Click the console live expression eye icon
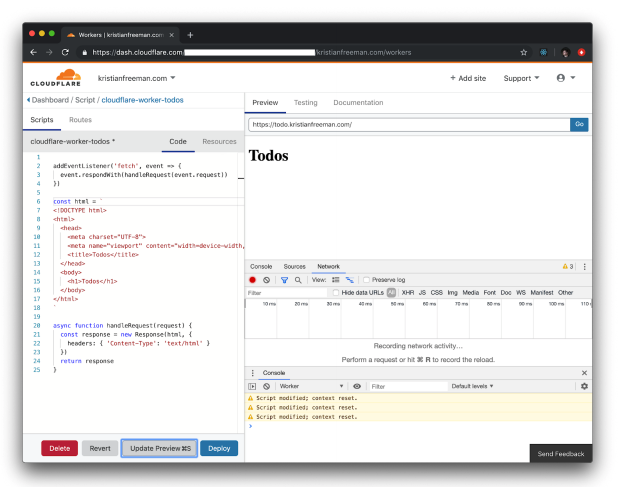Viewport: 618px width, 487px height. (x=357, y=386)
